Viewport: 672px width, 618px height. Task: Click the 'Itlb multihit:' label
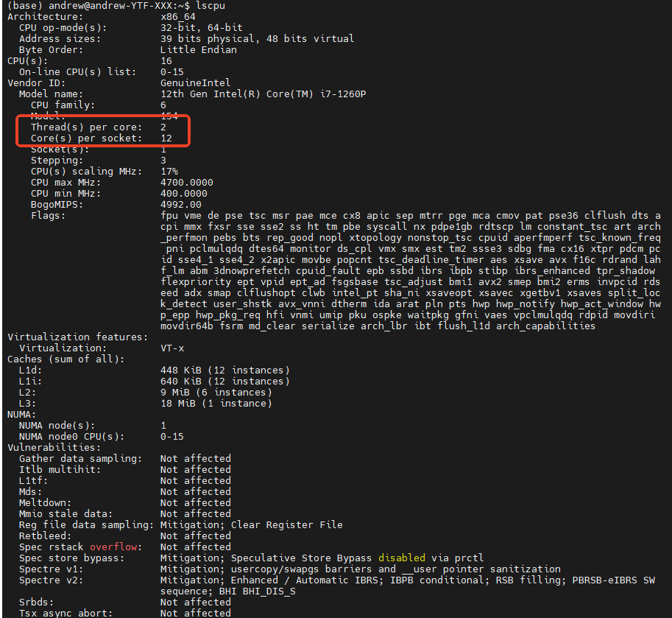coord(60,470)
